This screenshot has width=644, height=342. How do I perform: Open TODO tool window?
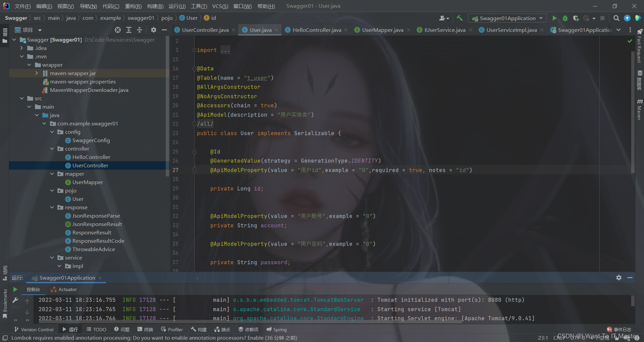point(96,329)
